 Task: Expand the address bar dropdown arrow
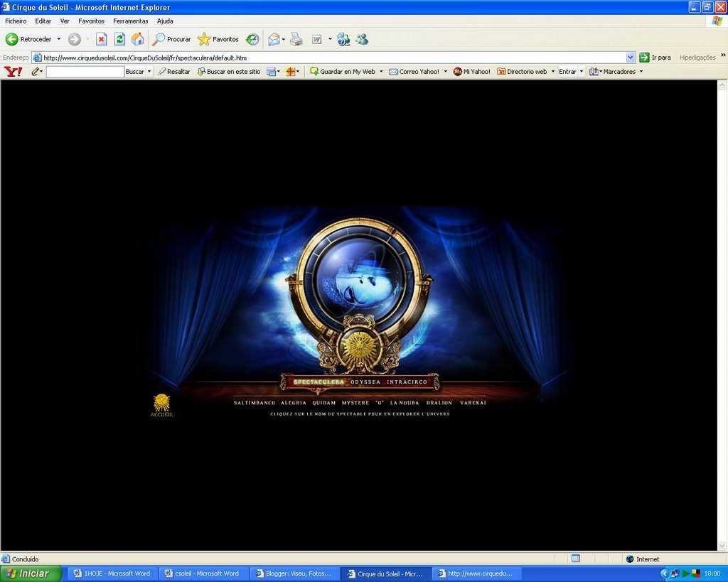[630, 58]
